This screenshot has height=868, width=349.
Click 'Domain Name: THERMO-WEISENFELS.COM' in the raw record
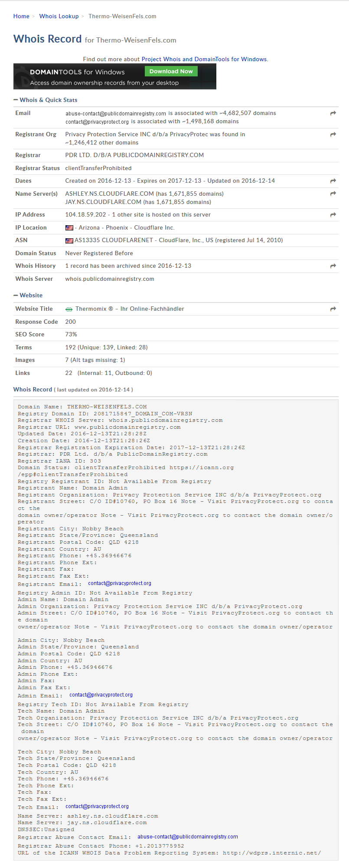pos(82,407)
